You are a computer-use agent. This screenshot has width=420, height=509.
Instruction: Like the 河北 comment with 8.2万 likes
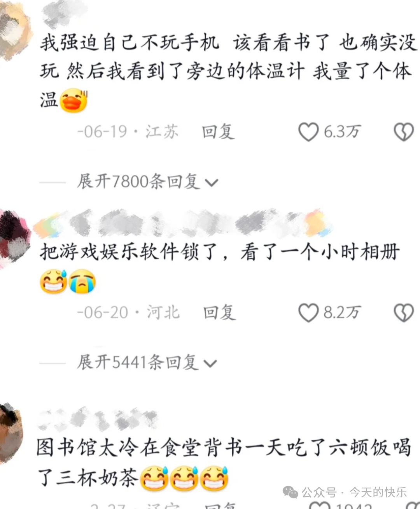(x=308, y=313)
